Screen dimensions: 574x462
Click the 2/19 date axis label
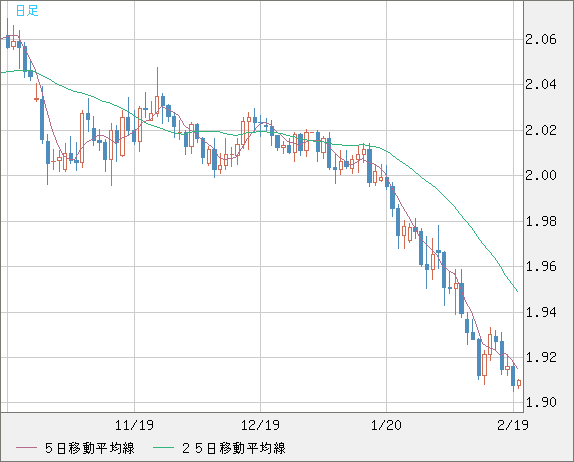(x=513, y=425)
